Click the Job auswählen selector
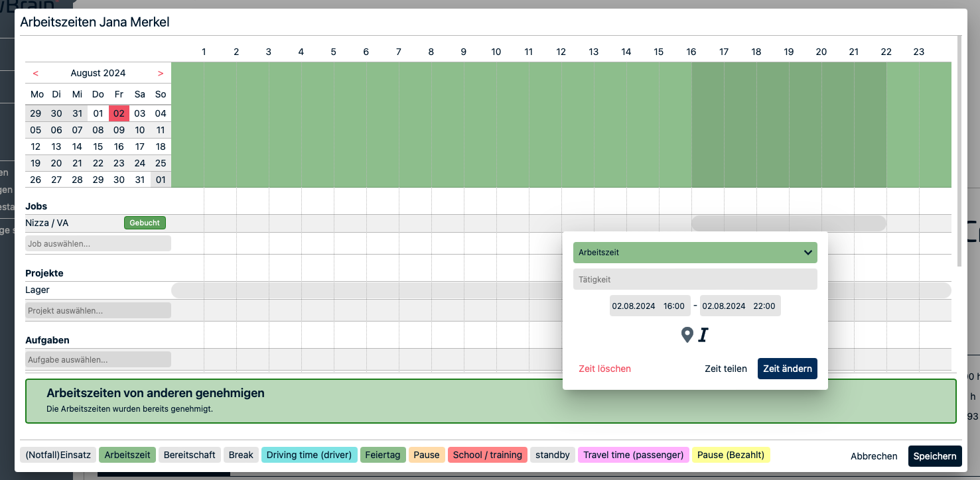Image resolution: width=980 pixels, height=480 pixels. click(x=98, y=244)
